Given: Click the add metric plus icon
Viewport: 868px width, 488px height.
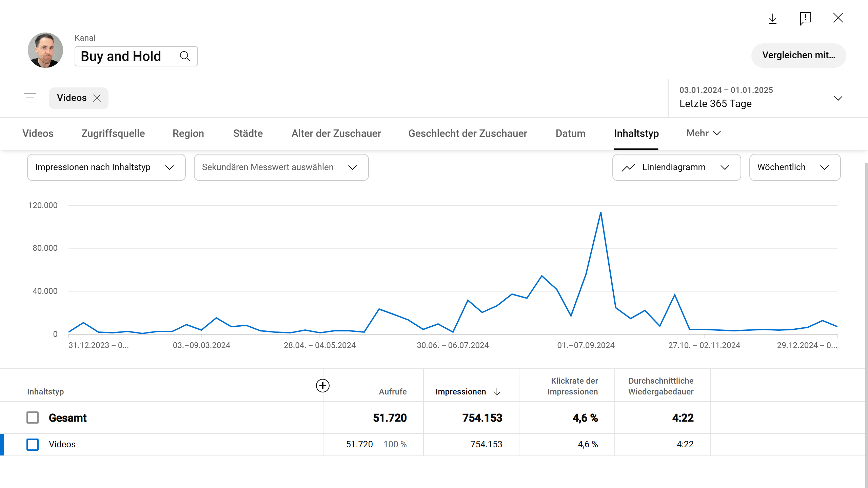Looking at the screenshot, I should (322, 386).
